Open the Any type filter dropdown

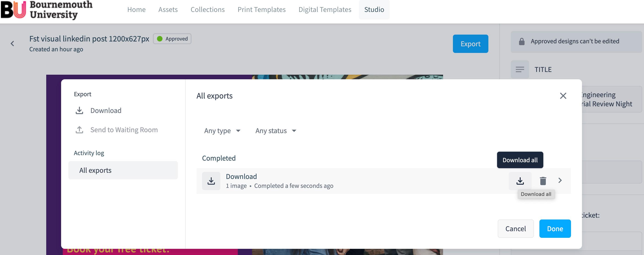(x=222, y=131)
